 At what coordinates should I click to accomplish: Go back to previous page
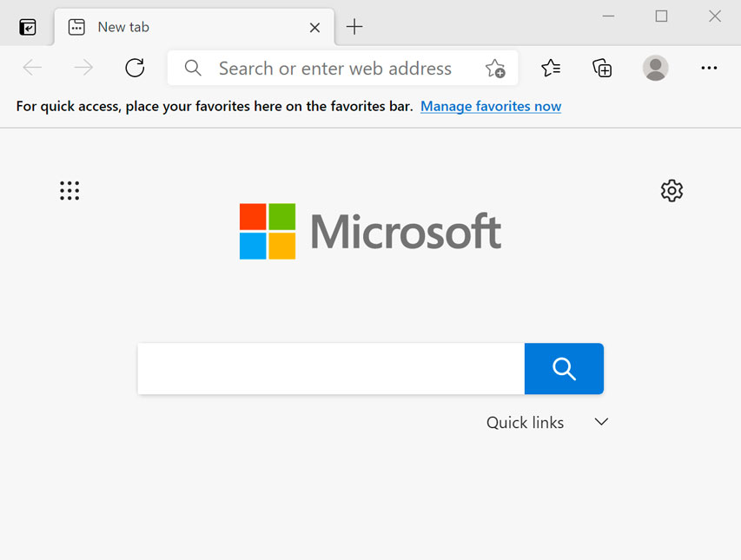pyautogui.click(x=32, y=68)
